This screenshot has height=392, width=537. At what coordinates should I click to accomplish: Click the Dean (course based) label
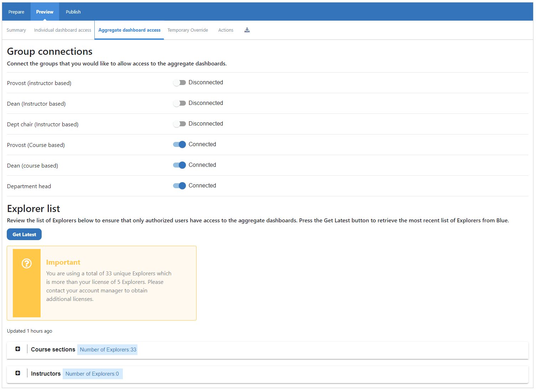32,166
